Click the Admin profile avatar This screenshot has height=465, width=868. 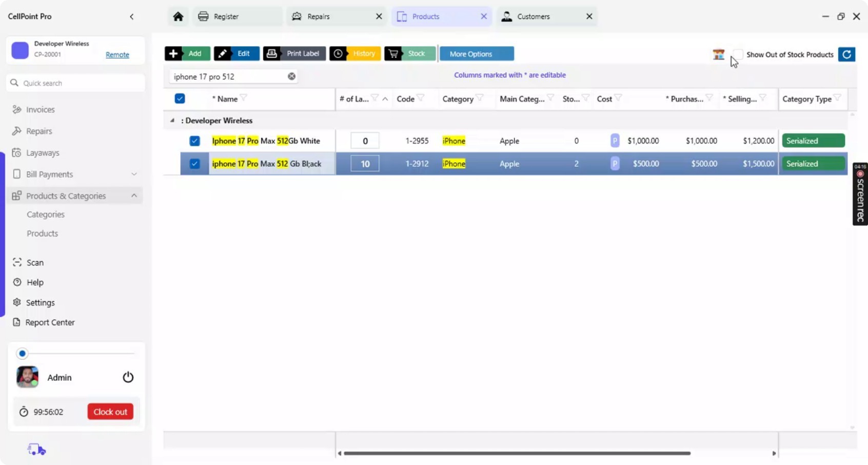click(x=27, y=377)
